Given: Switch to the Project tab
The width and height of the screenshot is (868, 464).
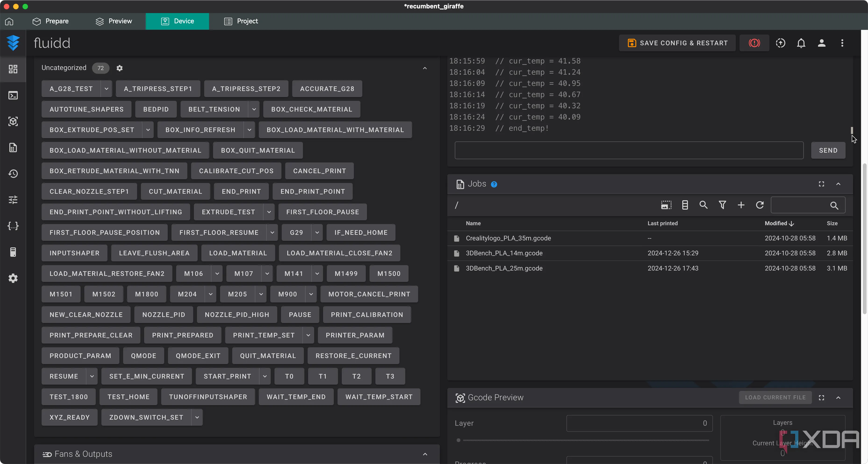Looking at the screenshot, I should (x=241, y=21).
